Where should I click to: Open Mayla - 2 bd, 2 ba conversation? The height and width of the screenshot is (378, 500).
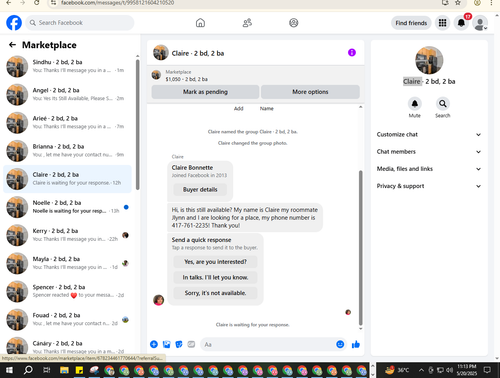[67, 263]
